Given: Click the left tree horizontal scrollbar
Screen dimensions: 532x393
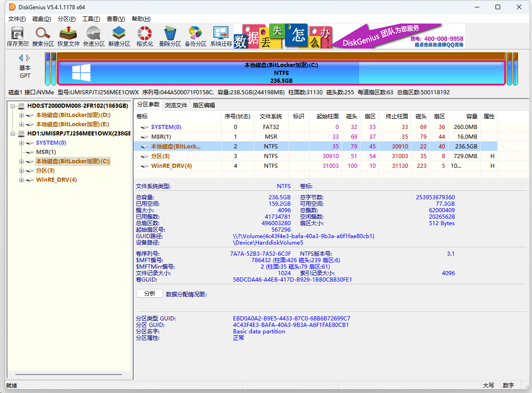Looking at the screenshot, I should (68, 375).
